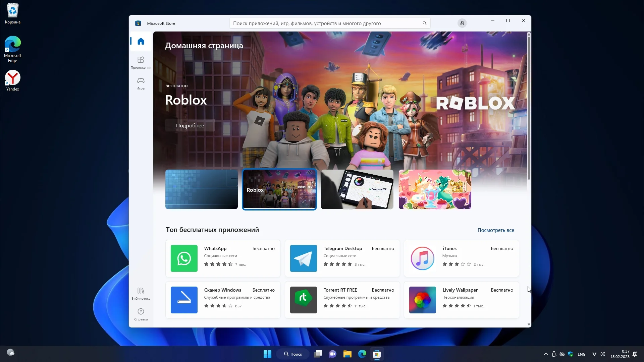The height and width of the screenshot is (362, 644).
Task: Open the Приложения section in sidebar
Action: pos(141,62)
